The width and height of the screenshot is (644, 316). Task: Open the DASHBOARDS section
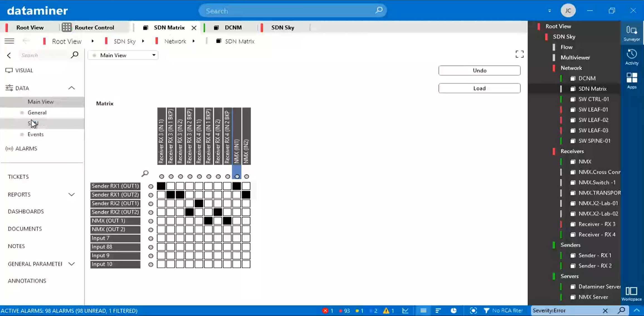click(26, 211)
